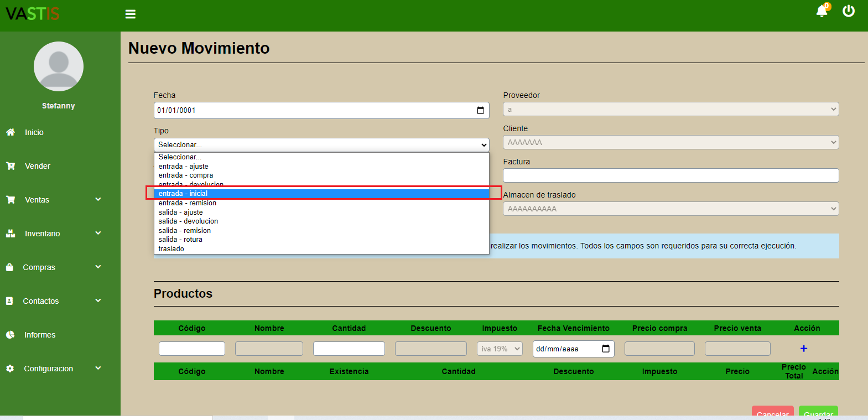Click the power logout icon
This screenshot has height=420, width=868.
pyautogui.click(x=849, y=11)
